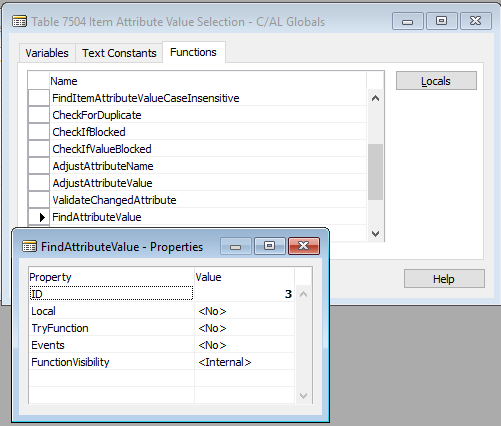
Task: Edit the ID value 3
Action: pos(244,294)
